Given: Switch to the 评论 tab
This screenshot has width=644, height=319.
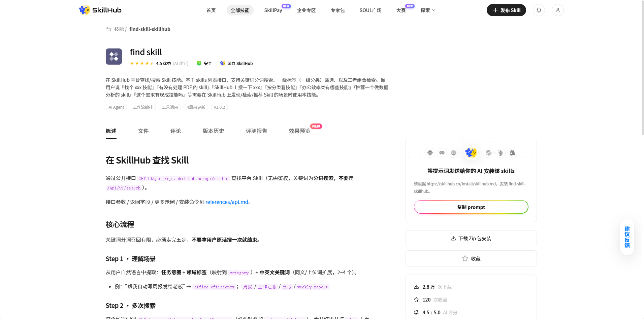Looking at the screenshot, I should (x=176, y=131).
